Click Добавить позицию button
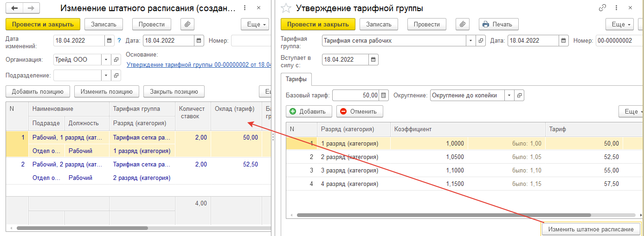Image resolution: width=644 pixels, height=236 pixels. (38, 91)
